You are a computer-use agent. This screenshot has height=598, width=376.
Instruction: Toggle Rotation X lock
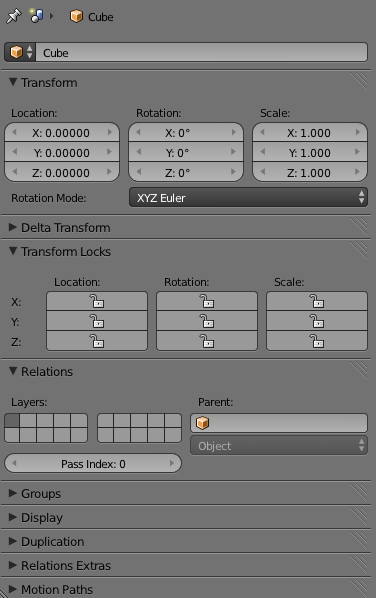pyautogui.click(x=207, y=301)
